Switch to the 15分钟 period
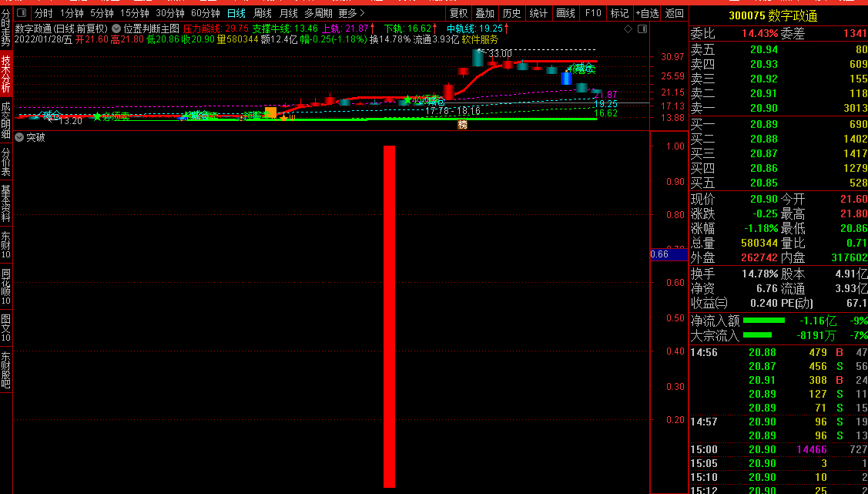The height and width of the screenshot is (494, 868). click(135, 13)
